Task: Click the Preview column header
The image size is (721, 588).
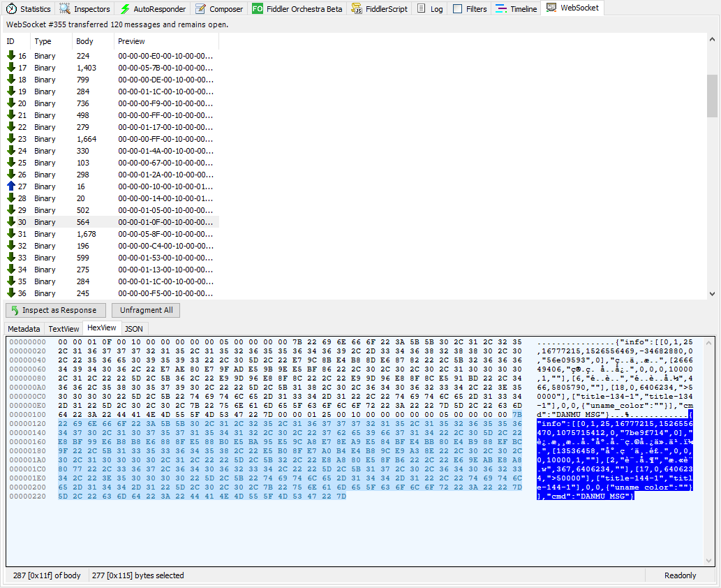Action: [x=131, y=41]
